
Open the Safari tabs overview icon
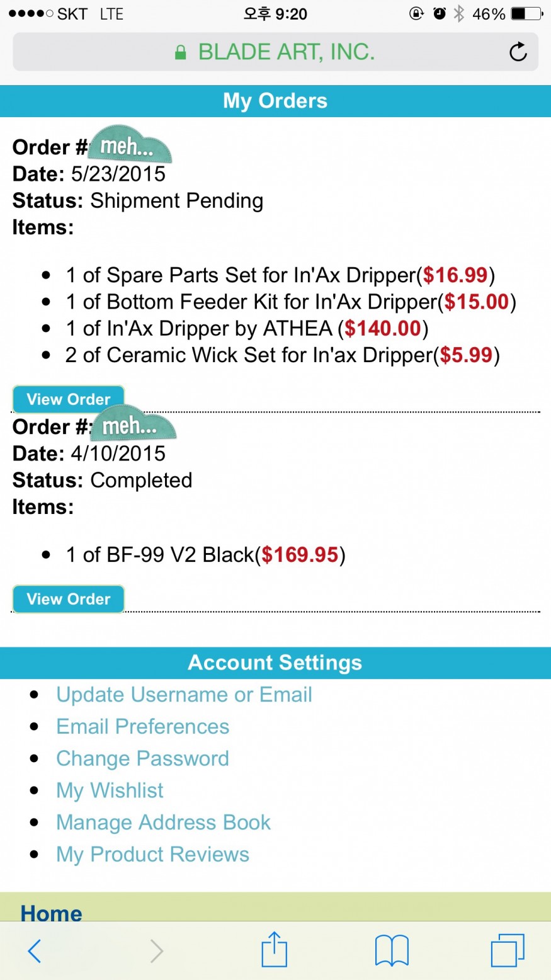508,950
